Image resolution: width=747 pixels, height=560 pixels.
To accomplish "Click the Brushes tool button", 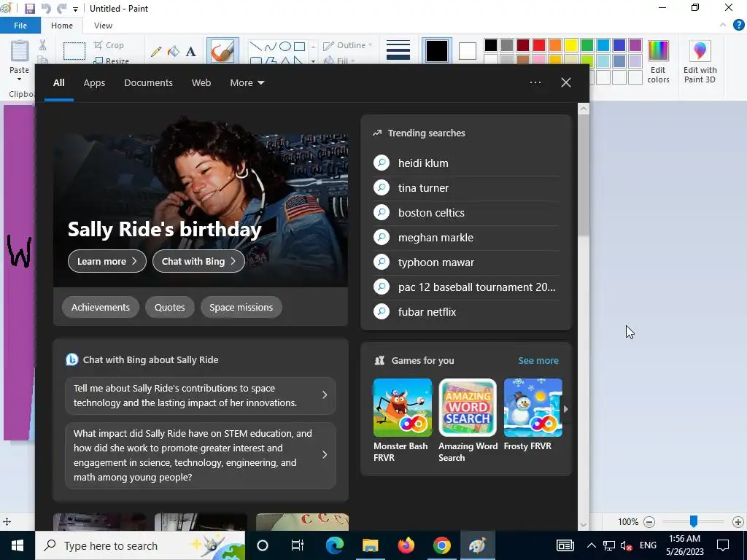I will click(x=222, y=51).
